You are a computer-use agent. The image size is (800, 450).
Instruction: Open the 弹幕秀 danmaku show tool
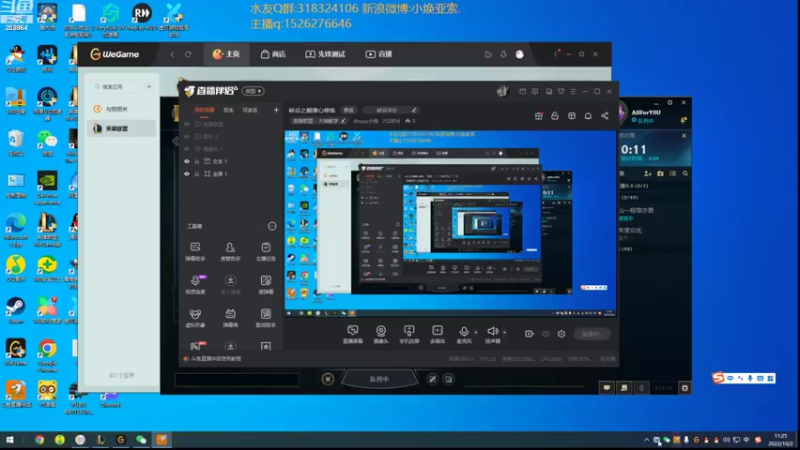point(231,317)
